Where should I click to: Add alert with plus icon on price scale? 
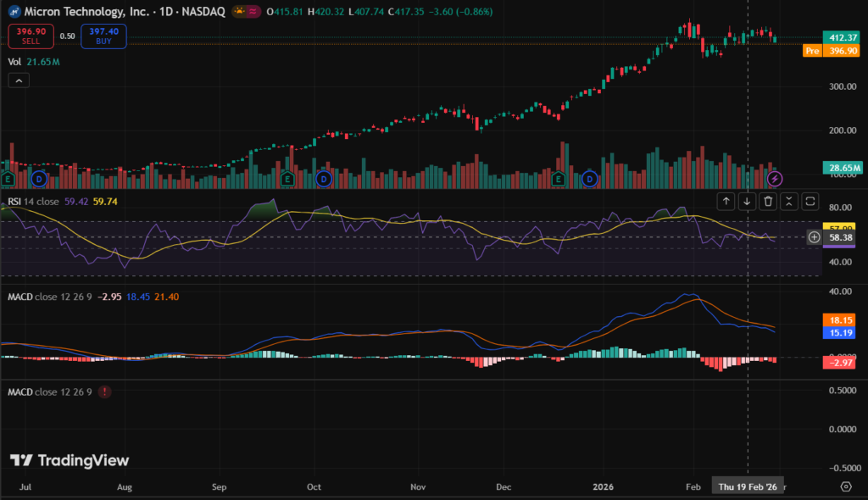point(815,237)
